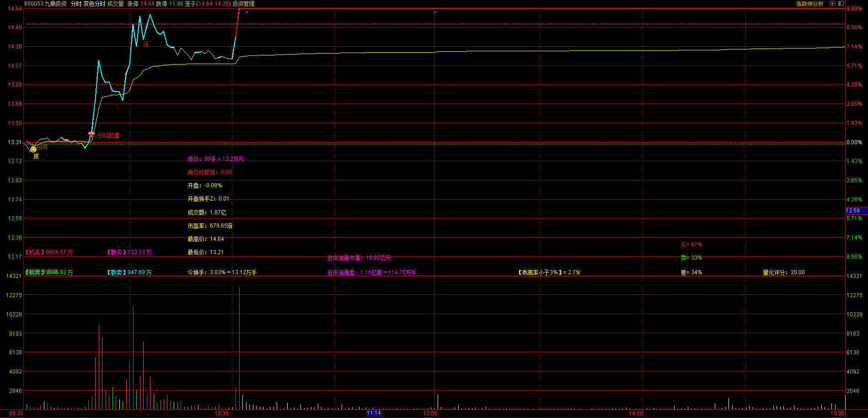Click the small red box marker on price line
Image resolution: width=868 pixels, height=418 pixels.
pyautogui.click(x=146, y=44)
